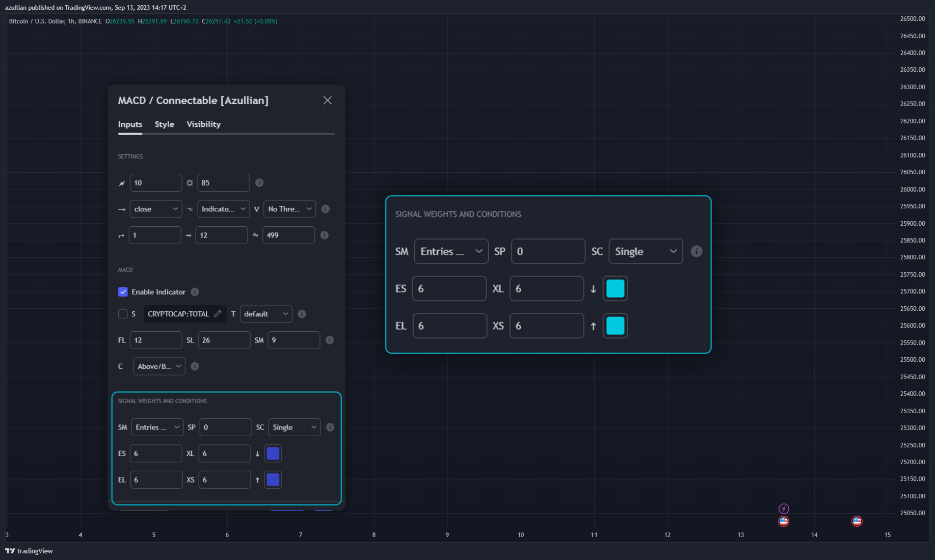Open the C Above/B... dropdown
Viewport: 935px width, 560px height.
[159, 366]
